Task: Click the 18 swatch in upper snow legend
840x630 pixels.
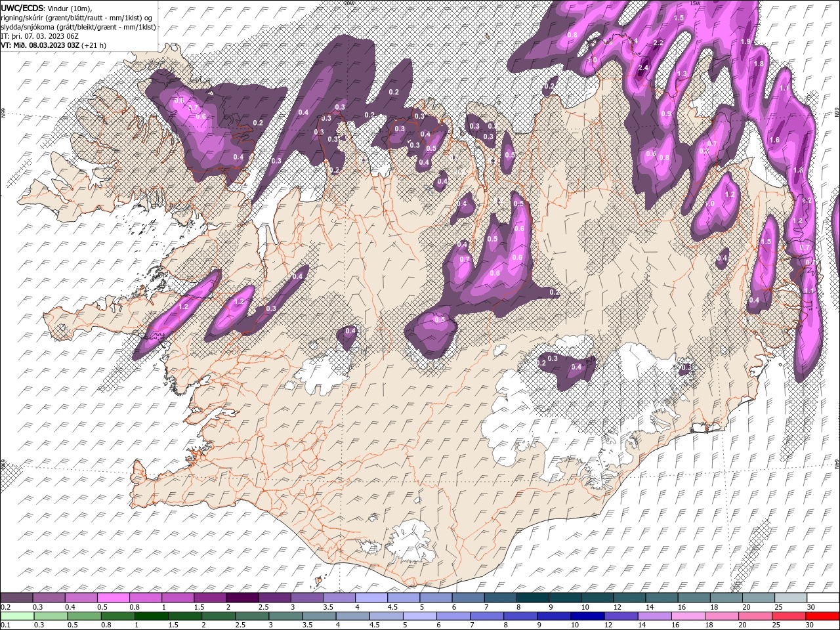Action: [726, 598]
